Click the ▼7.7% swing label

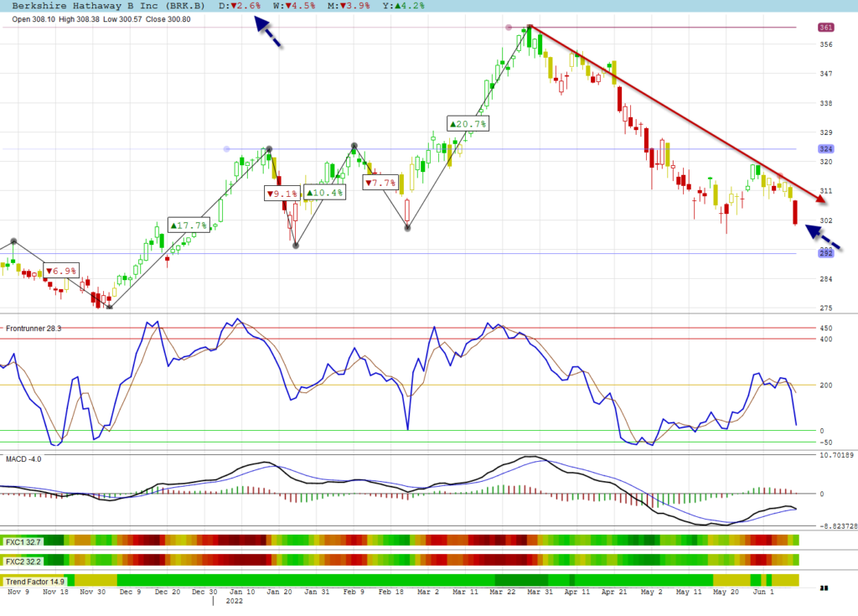point(380,183)
